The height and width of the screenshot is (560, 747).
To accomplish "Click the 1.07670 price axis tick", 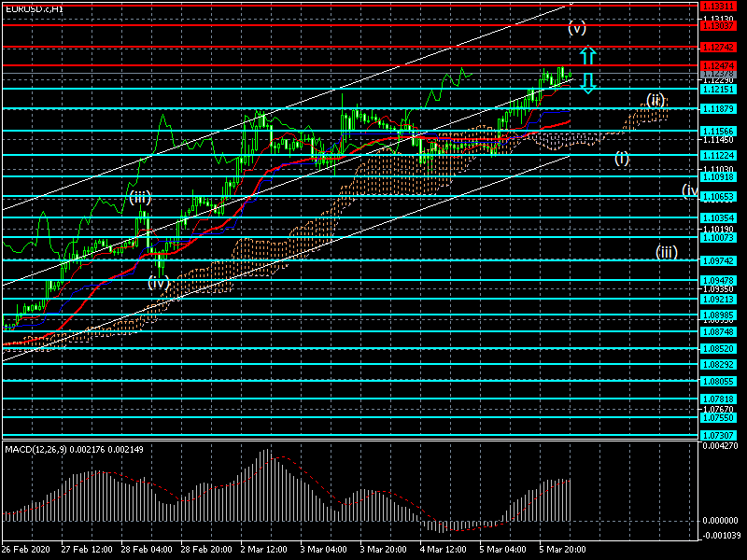I will click(x=718, y=409).
